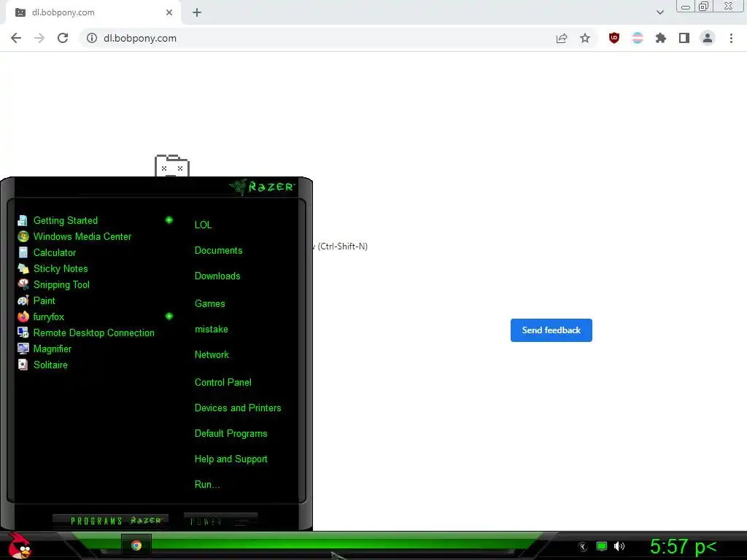
Task: Open the uBlock Origin extension
Action: [x=614, y=38]
